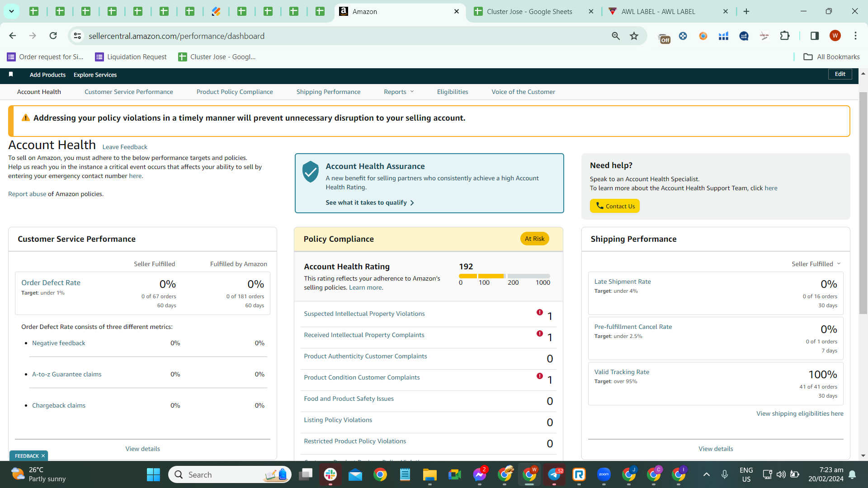Open the Seller Fulfilled dropdown in Shipping Performance
868x488 pixels.
tap(816, 264)
